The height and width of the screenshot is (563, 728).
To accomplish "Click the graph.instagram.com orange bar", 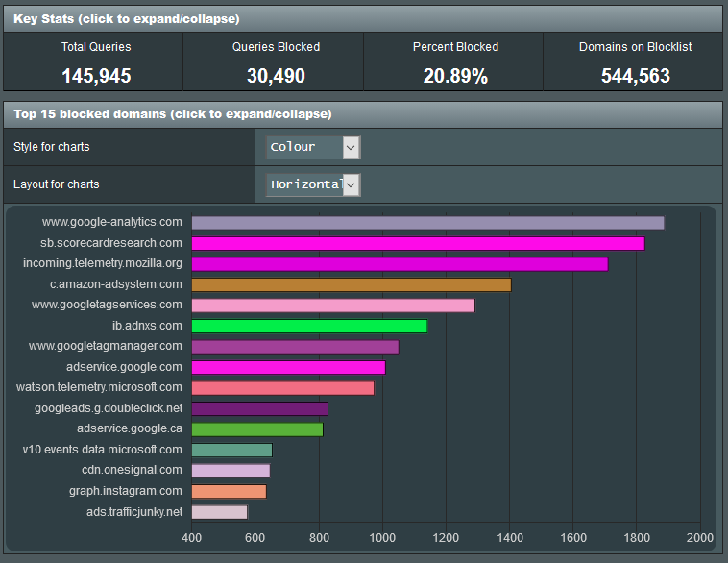I will click(229, 492).
